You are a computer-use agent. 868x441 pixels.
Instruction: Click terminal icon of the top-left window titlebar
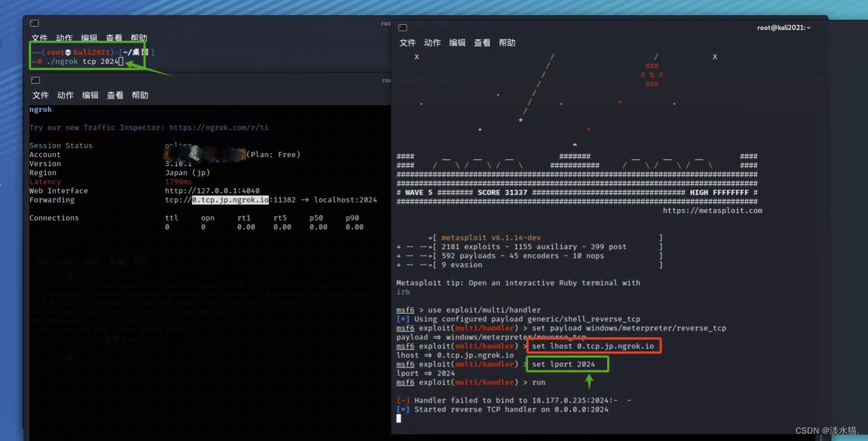(x=34, y=23)
